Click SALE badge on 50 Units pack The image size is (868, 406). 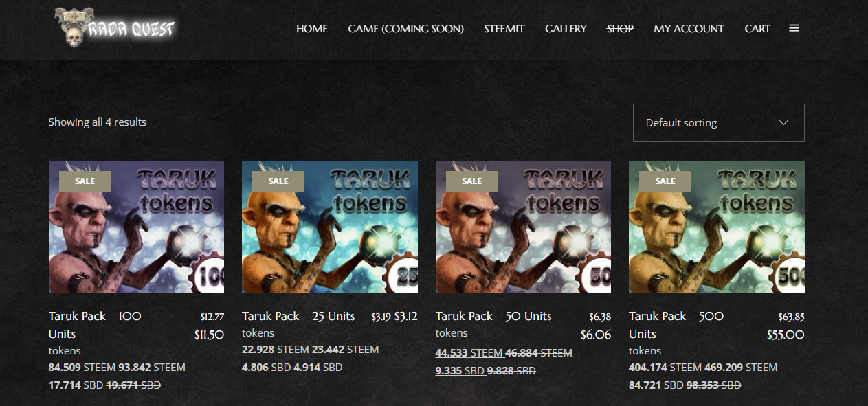(x=472, y=181)
